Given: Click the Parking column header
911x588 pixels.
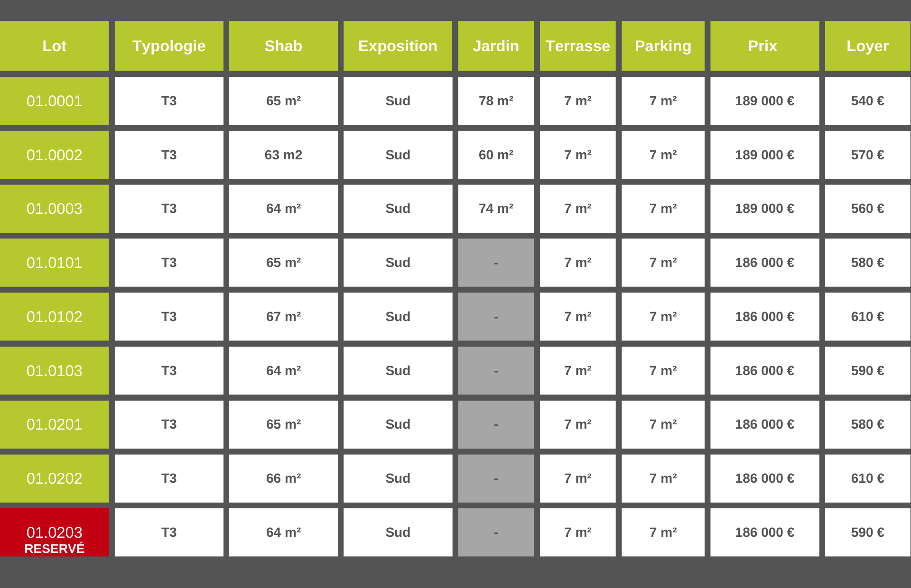Looking at the screenshot, I should coord(663,46).
